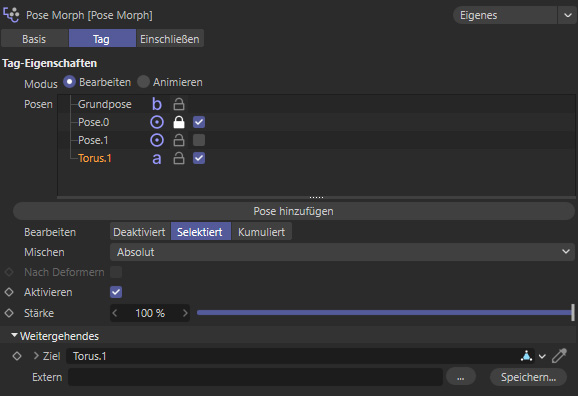578x396 pixels.
Task: Click the Speichern... button
Action: click(528, 377)
